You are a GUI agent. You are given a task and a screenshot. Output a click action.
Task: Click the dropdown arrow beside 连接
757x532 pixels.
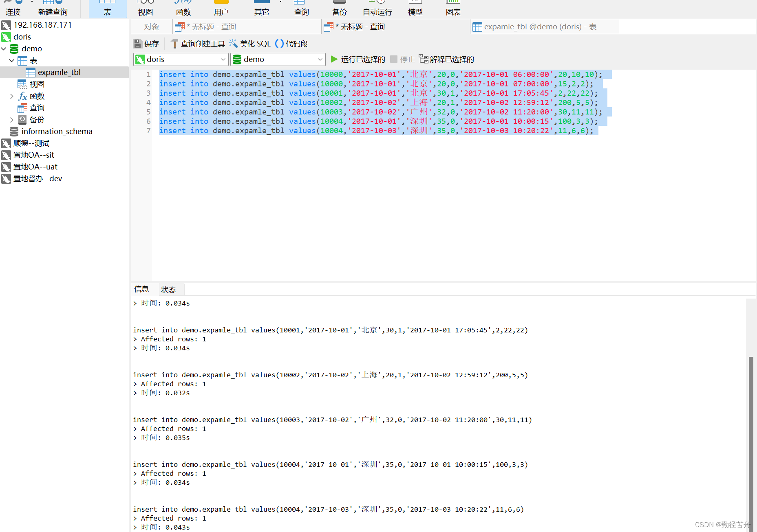[x=32, y=2]
